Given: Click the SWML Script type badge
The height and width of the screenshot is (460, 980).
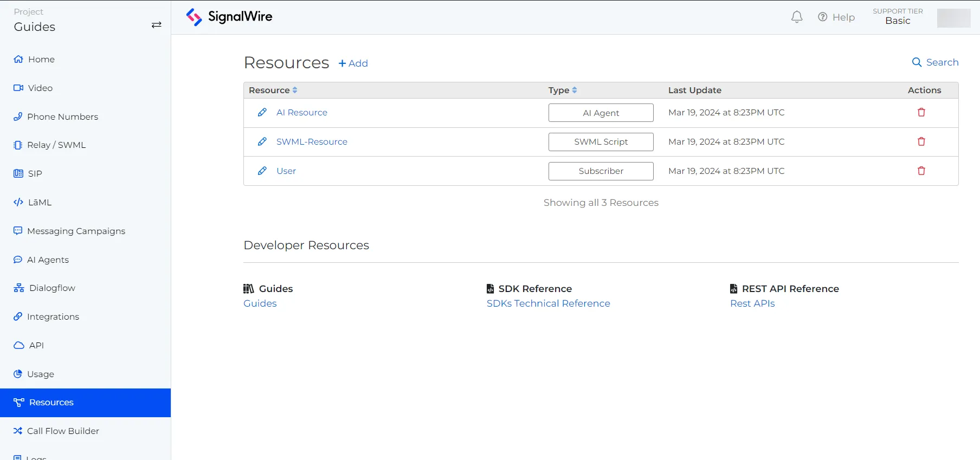Looking at the screenshot, I should [x=601, y=142].
